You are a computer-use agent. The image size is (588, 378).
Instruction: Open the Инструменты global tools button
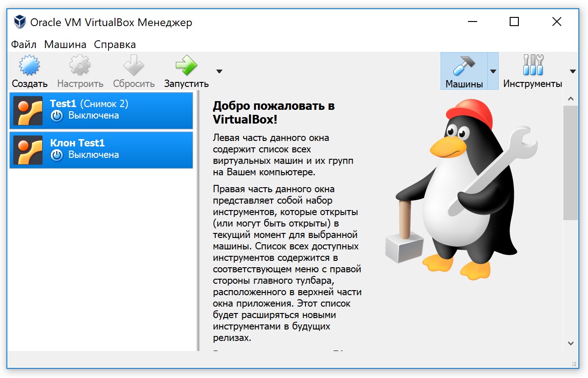click(533, 71)
